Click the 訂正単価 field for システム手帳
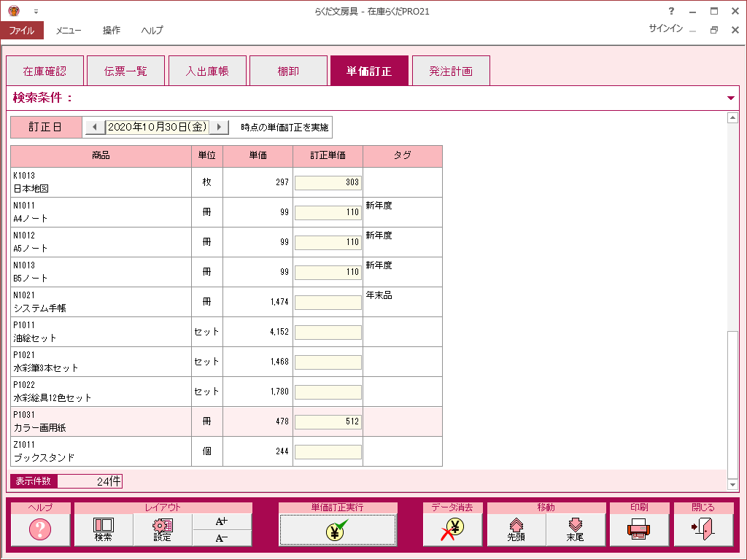747x560 pixels. coord(328,303)
